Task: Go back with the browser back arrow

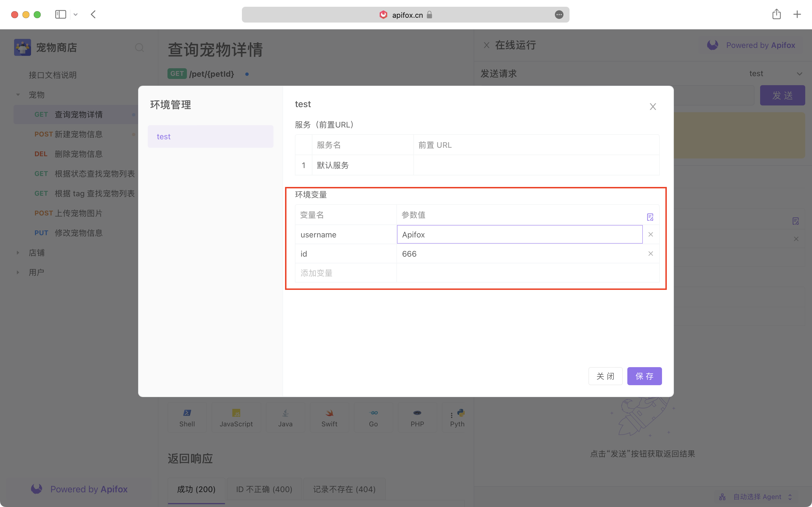Action: click(x=93, y=14)
